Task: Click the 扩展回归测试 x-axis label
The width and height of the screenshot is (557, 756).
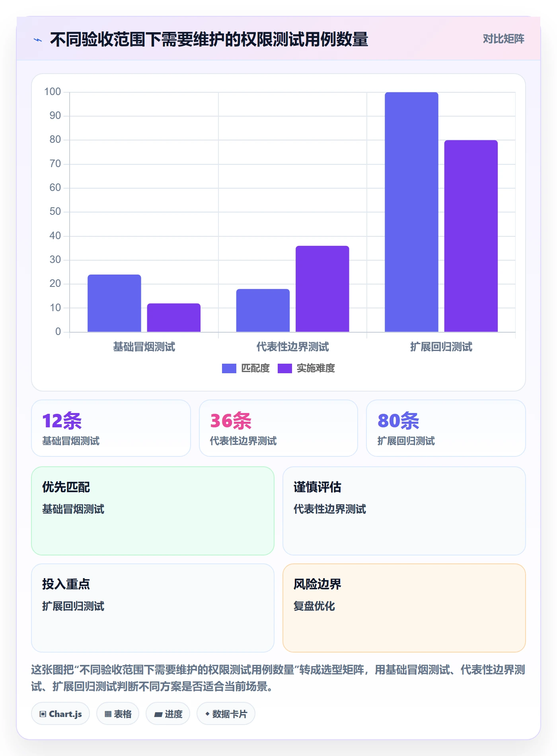Action: click(441, 347)
